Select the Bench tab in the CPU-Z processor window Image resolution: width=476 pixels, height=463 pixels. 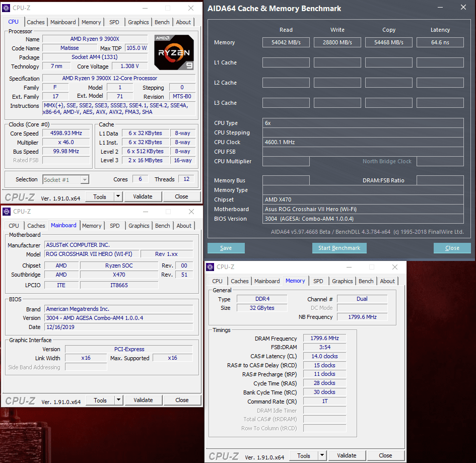click(162, 22)
